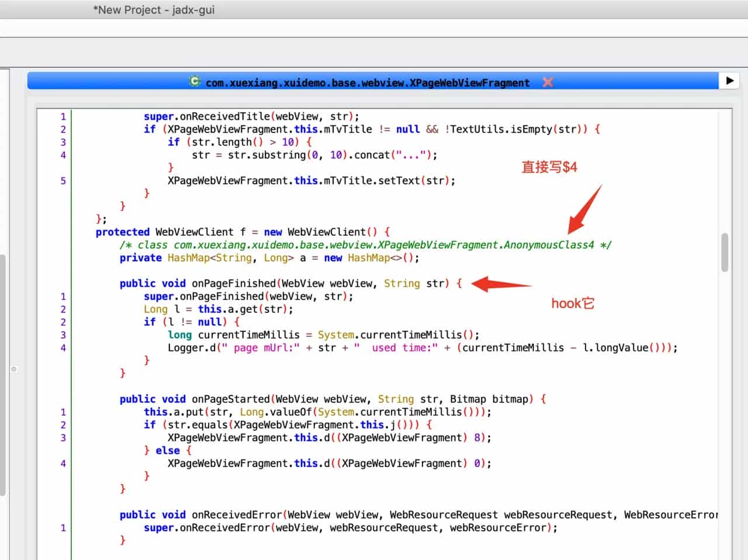Click setText on the mTvTitle line

399,180
